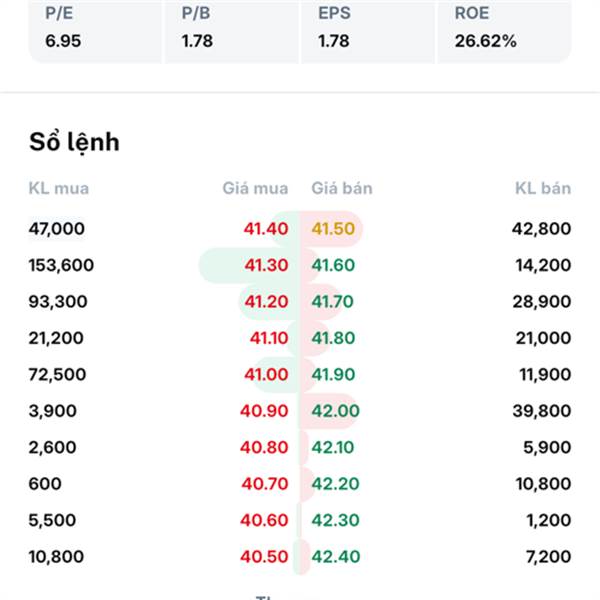
Task: Select sell volume 39,800
Action: [540, 411]
